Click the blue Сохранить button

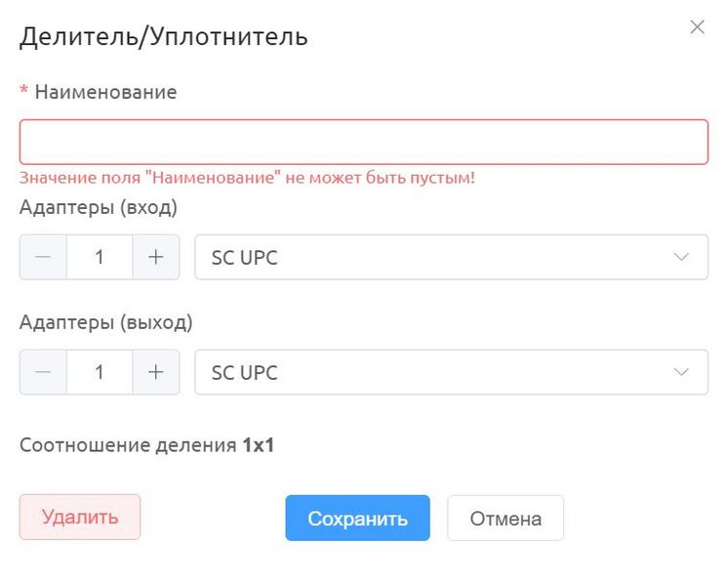357,518
